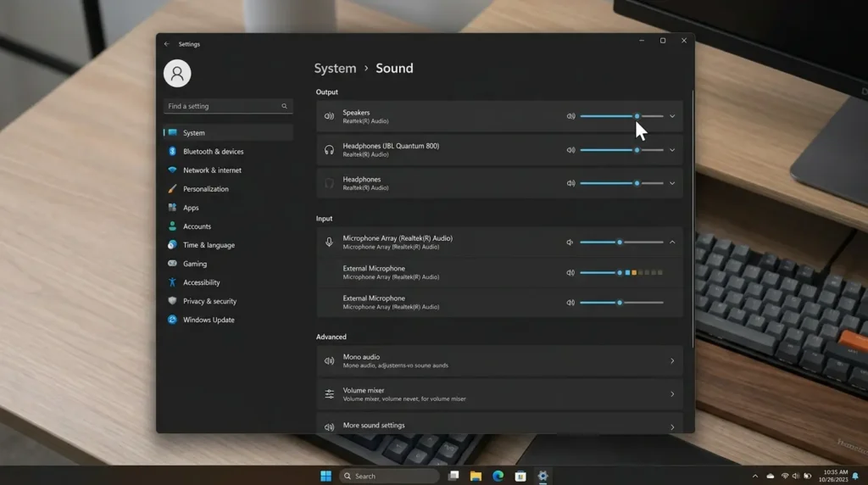This screenshot has height=485, width=868.
Task: Click the OneDrive cloud tray icon
Action: coord(770,477)
